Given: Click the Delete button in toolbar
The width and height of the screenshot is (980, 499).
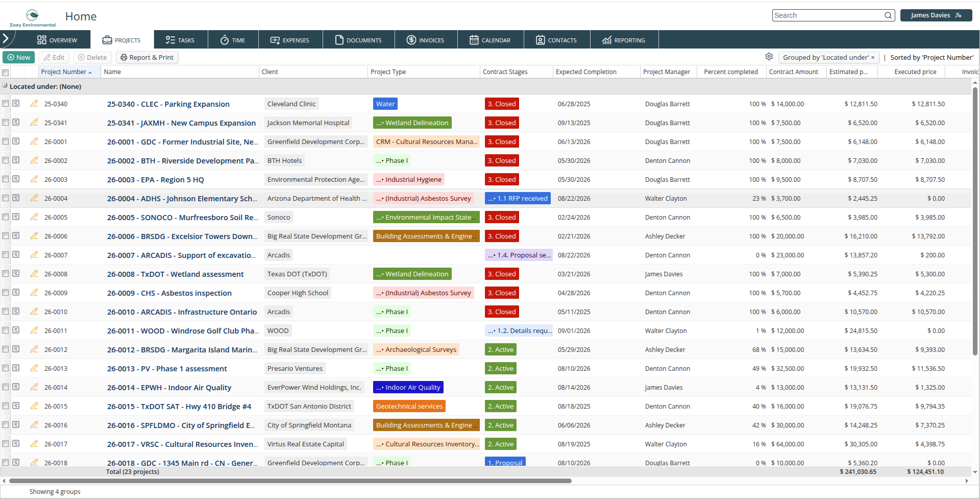Looking at the screenshot, I should (x=92, y=57).
